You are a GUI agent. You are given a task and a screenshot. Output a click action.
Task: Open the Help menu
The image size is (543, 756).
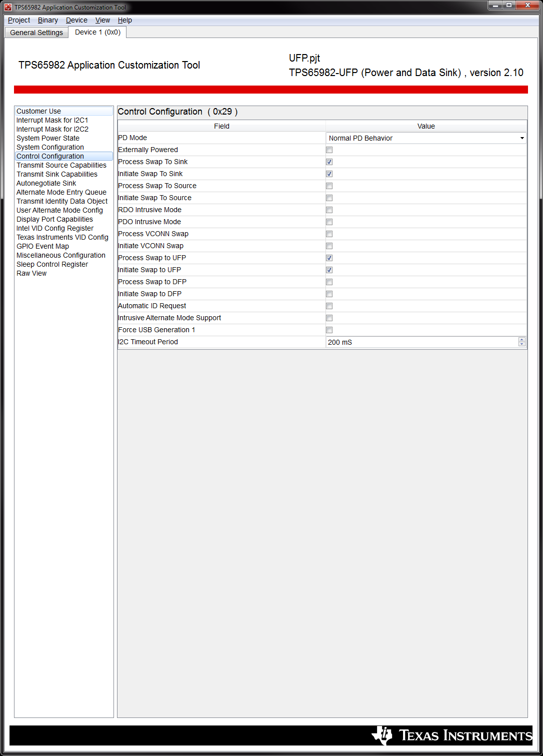(125, 20)
